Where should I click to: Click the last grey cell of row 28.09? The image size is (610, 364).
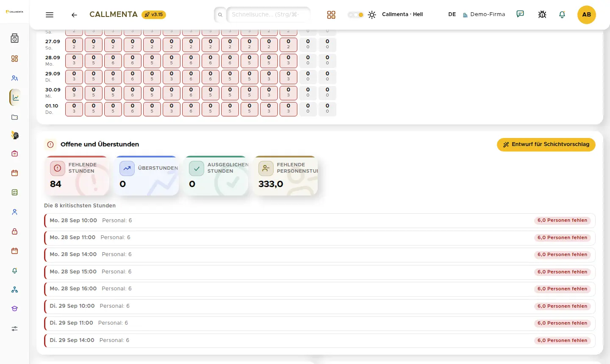pos(327,61)
